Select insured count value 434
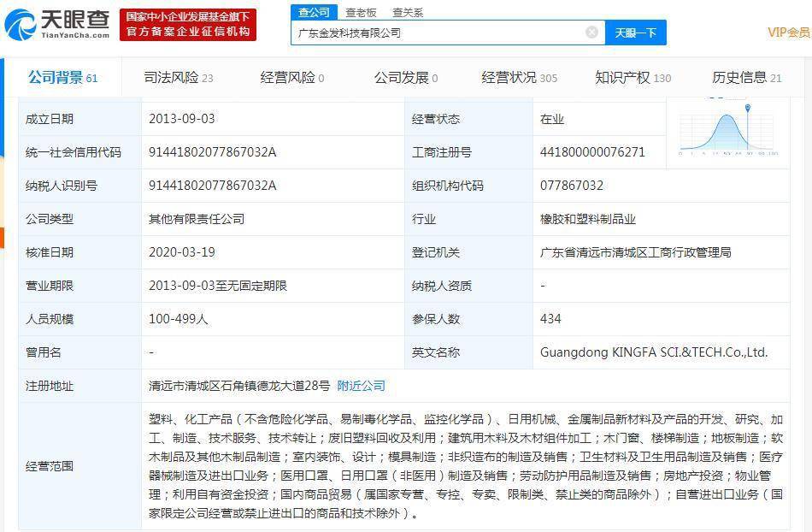 pyautogui.click(x=550, y=319)
